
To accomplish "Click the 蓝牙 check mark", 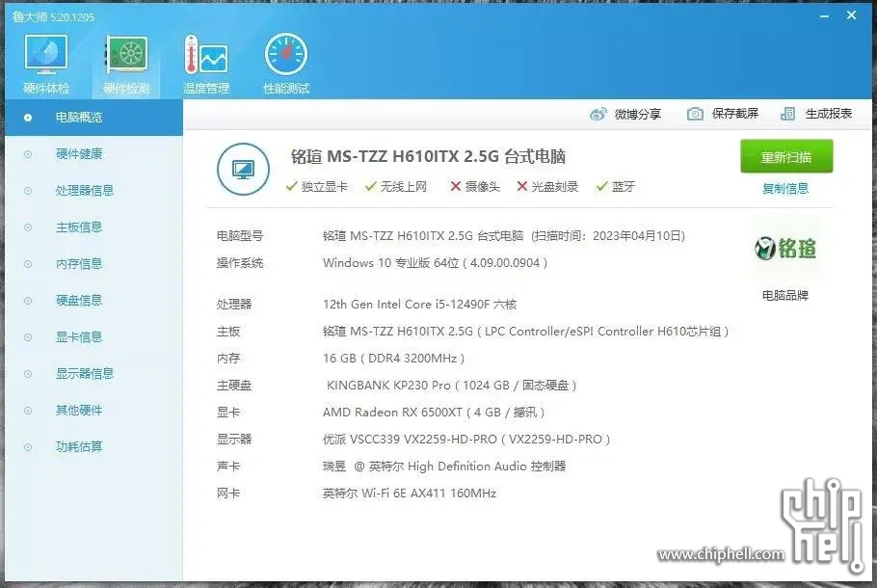I will click(x=601, y=186).
